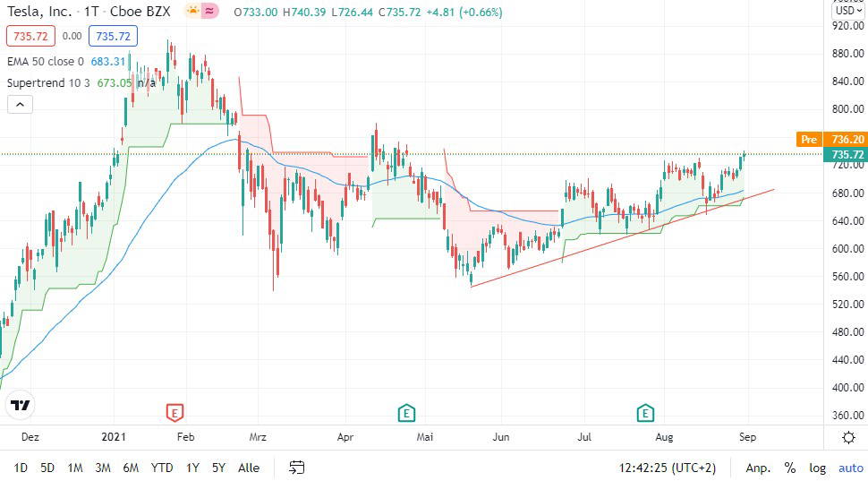This screenshot has height=481, width=868.
Task: Click the green 735.72 last price label
Action: tap(845, 154)
